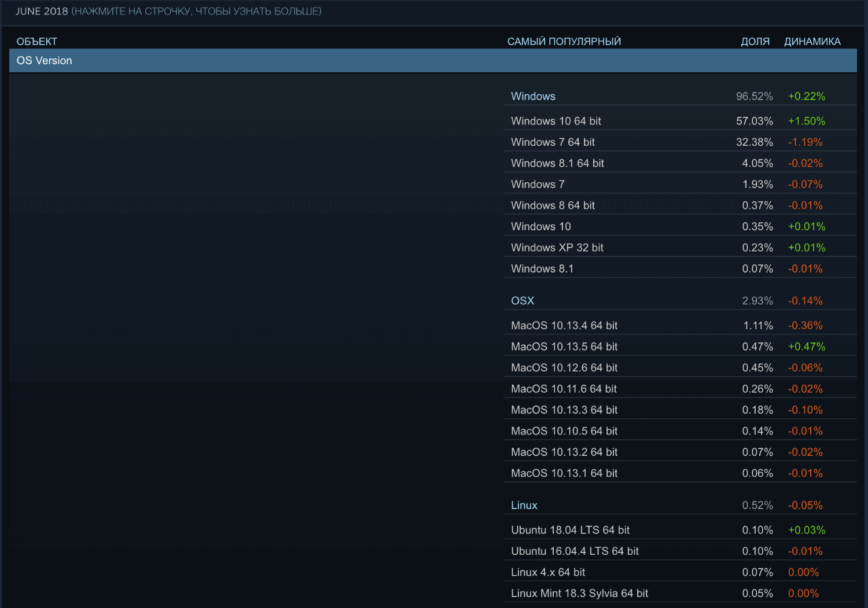Viewport: 868px width, 608px height.
Task: Click the -0.14% OSX change value
Action: (x=806, y=301)
